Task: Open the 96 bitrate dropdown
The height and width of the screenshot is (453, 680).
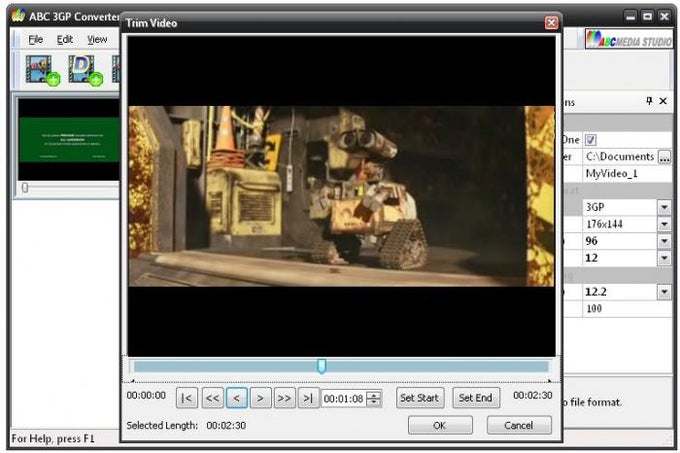Action: [664, 241]
